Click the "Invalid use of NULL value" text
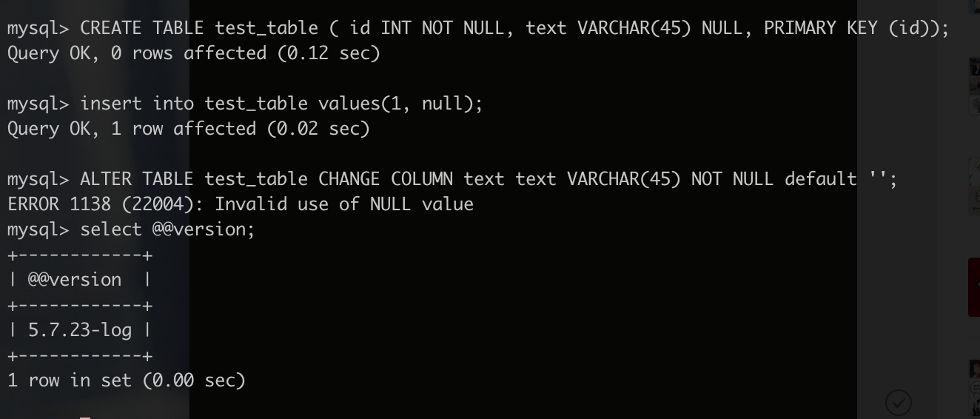This screenshot has width=980, height=419. click(344, 204)
